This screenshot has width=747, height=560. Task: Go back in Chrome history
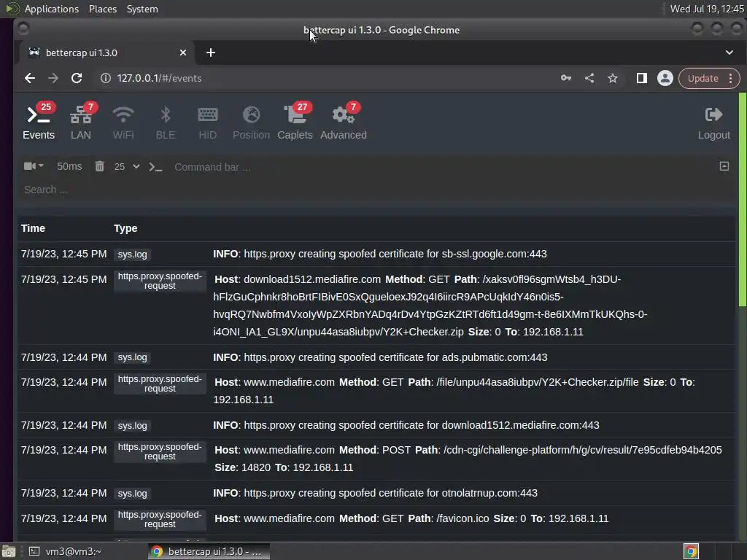[x=29, y=78]
